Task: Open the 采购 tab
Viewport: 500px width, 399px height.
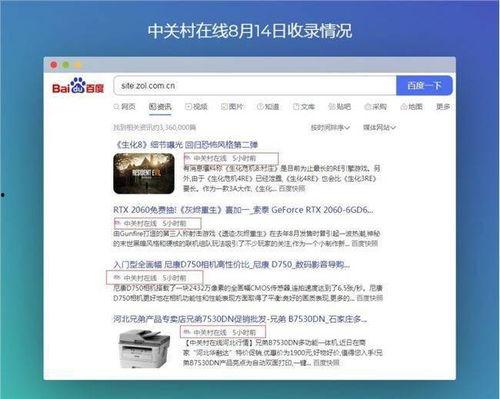Action: tap(376, 107)
